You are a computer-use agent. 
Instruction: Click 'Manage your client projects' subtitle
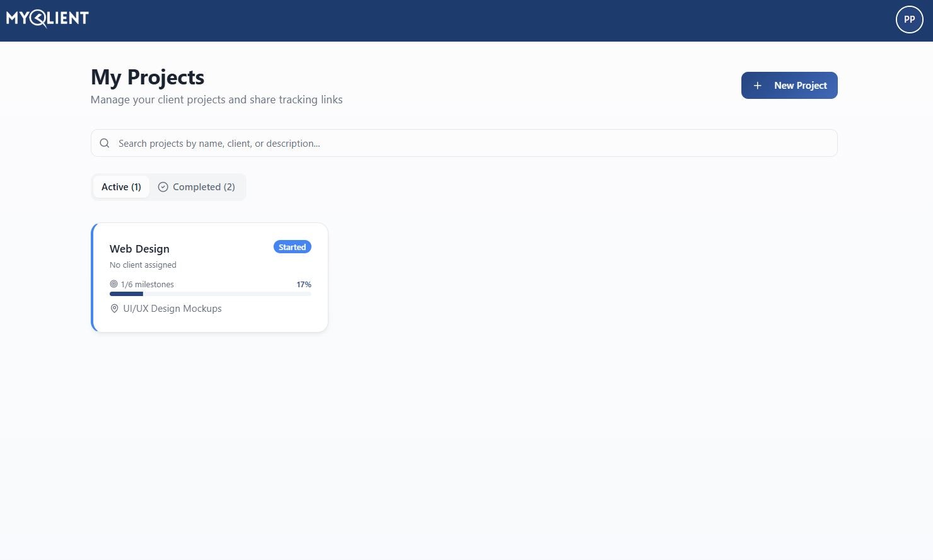coord(217,100)
